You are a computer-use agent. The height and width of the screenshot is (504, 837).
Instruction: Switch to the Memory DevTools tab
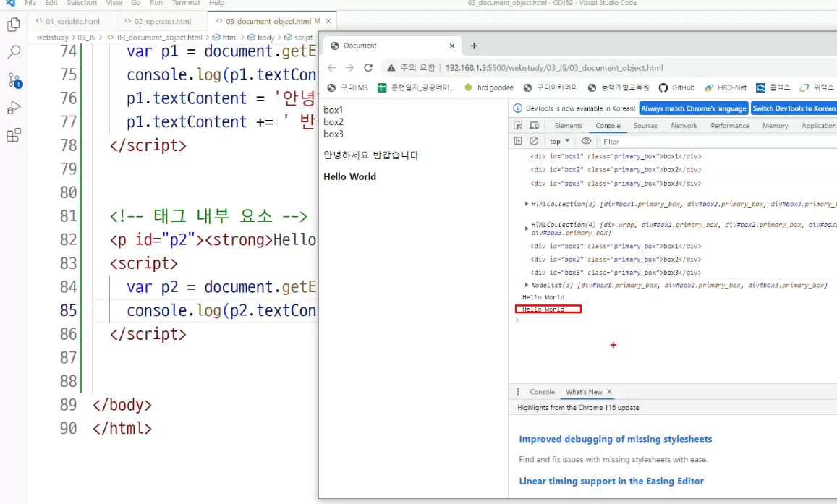(x=775, y=125)
